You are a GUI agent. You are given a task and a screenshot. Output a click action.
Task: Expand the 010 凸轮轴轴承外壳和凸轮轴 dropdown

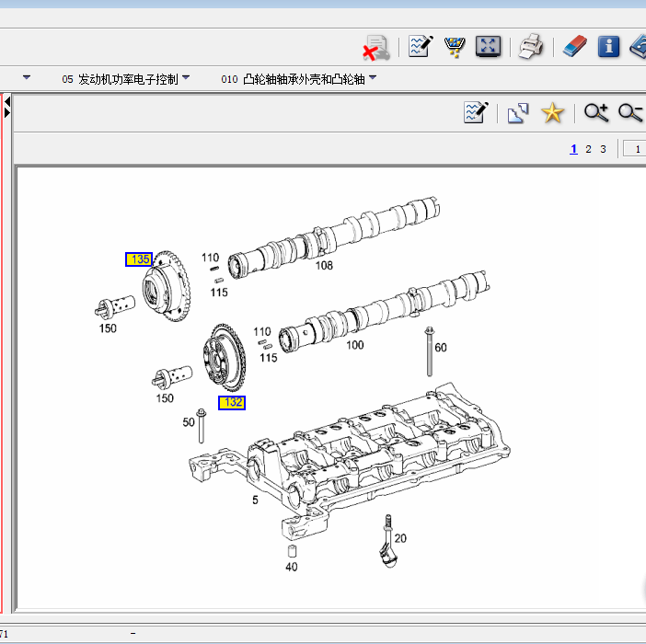click(x=373, y=77)
